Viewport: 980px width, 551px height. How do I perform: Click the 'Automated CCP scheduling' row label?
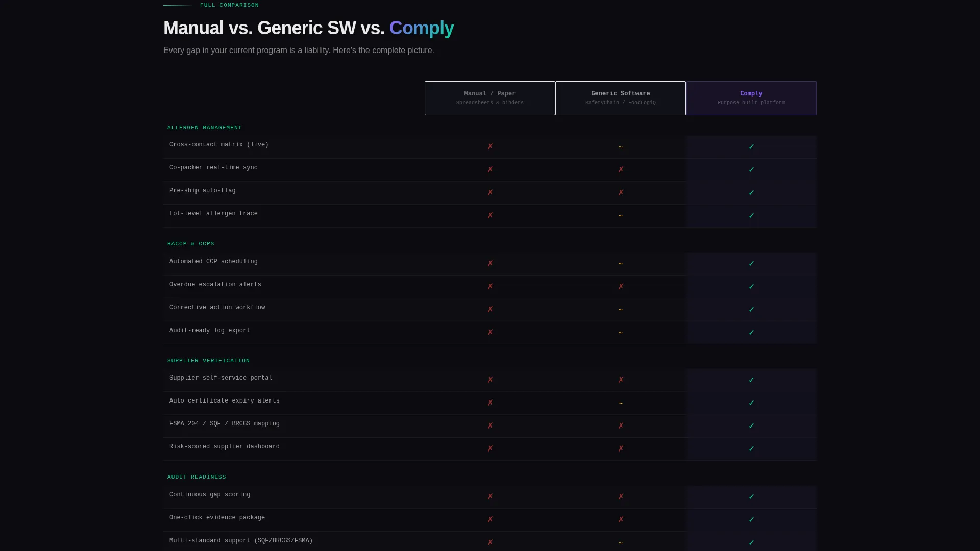tap(213, 262)
